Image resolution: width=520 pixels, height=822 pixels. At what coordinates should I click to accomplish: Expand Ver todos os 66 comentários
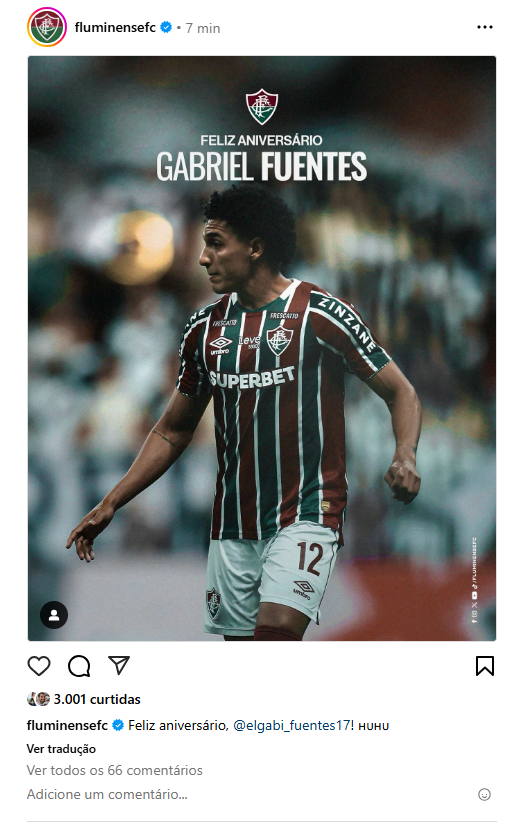(115, 770)
